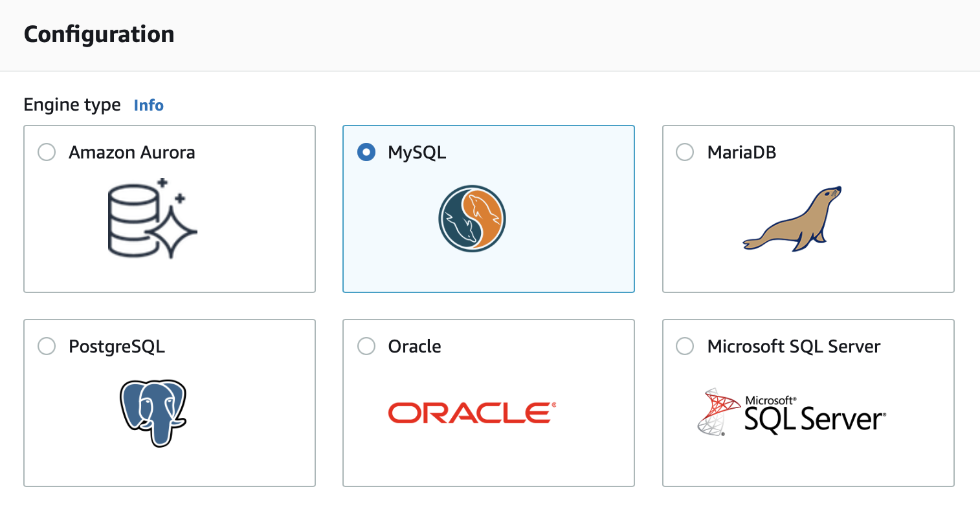Click the Configuration section heading
980x511 pixels.
[x=99, y=34]
